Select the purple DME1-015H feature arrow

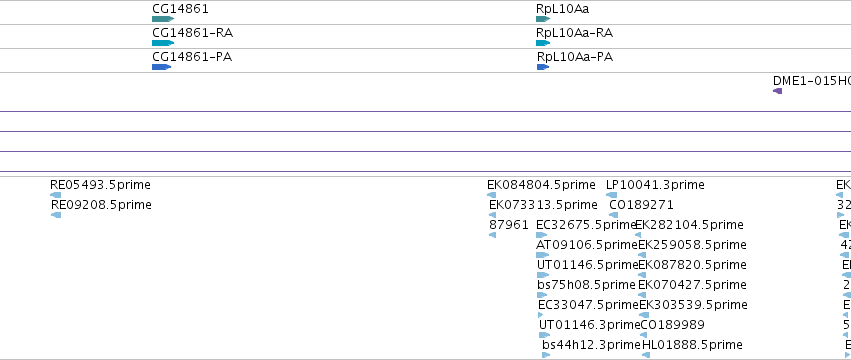tap(778, 91)
